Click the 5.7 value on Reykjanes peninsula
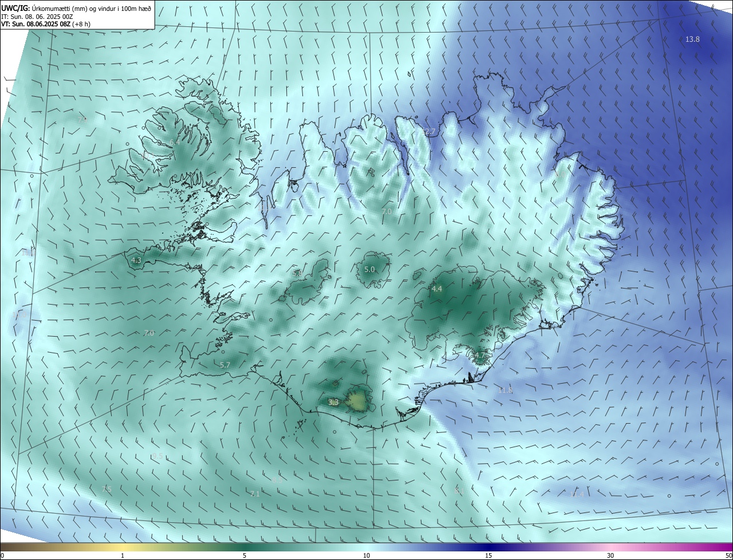This screenshot has width=733, height=560. click(x=225, y=365)
